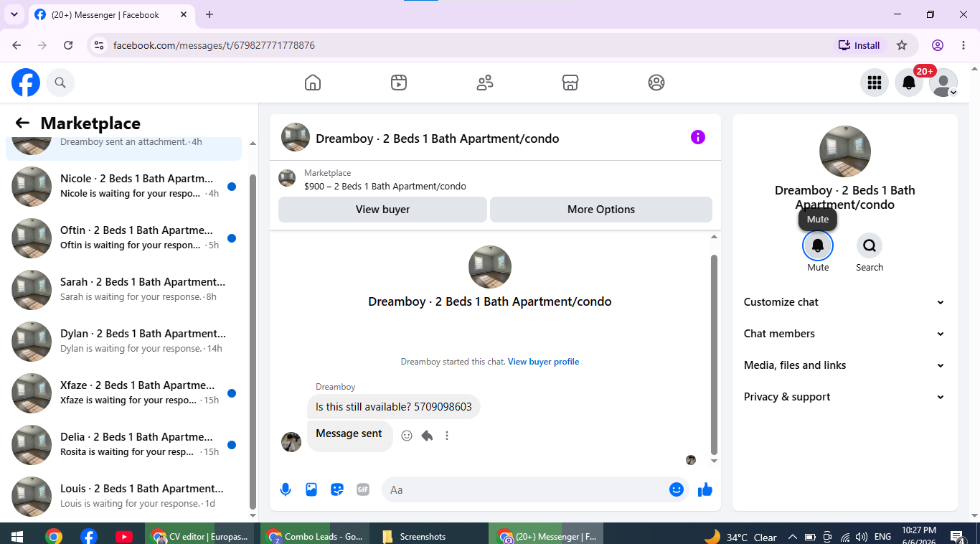Reload the page in browser toolbar
Viewport: 980px width, 544px height.
pos(68,45)
